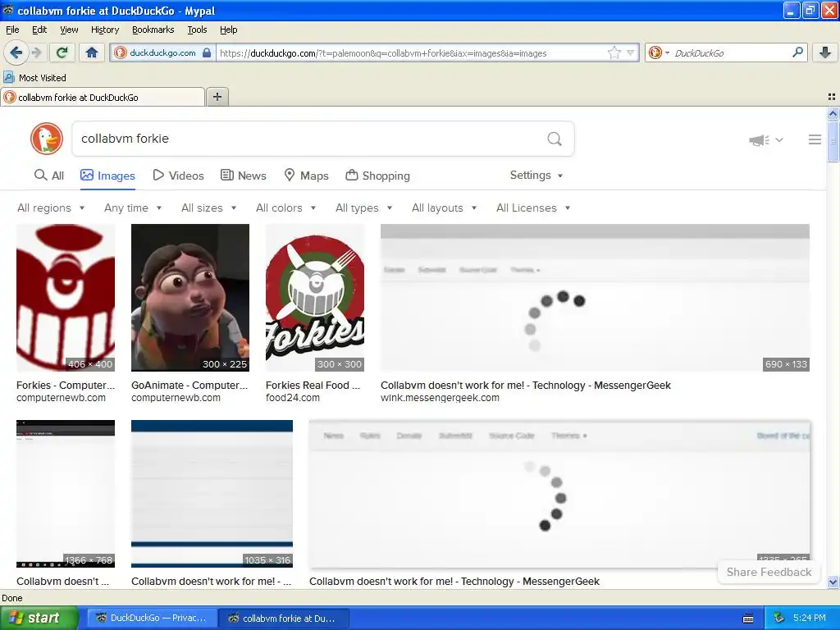Expand the All regions filter
This screenshot has width=840, height=630.
pos(51,208)
